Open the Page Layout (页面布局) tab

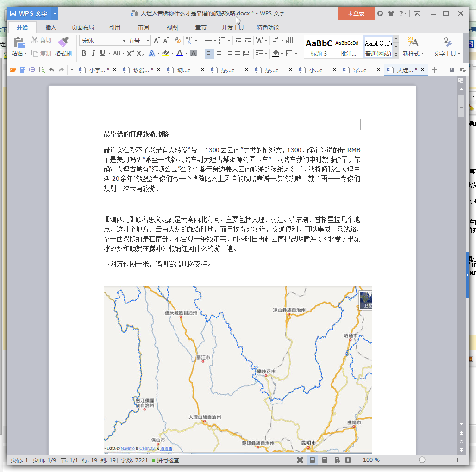click(x=83, y=27)
